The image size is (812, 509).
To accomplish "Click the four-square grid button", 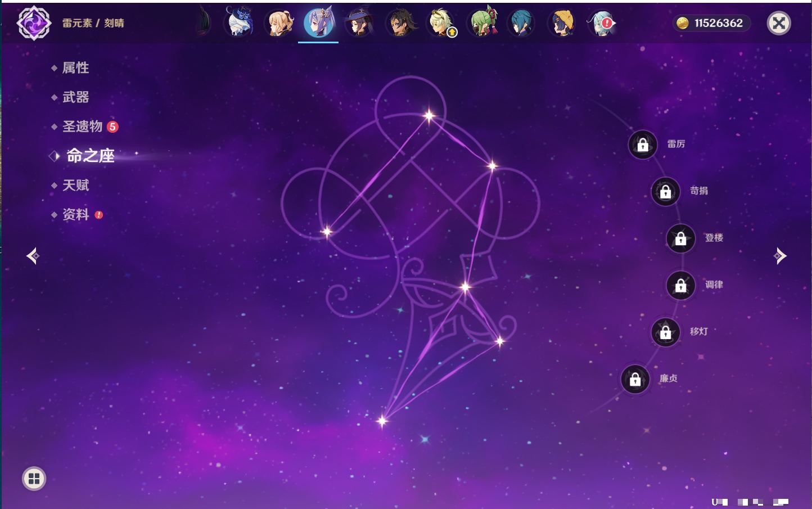I will 34,479.
